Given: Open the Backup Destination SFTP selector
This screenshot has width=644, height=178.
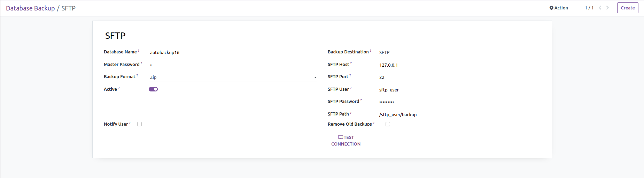Looking at the screenshot, I should 384,53.
